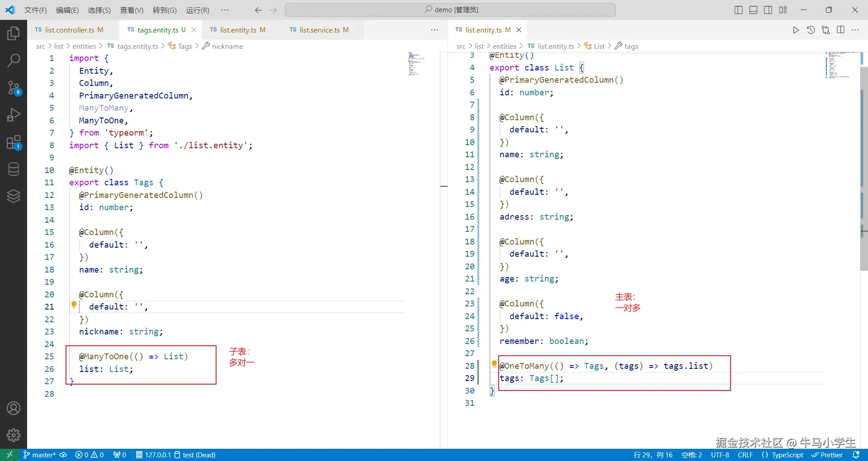Screen dimensions: 868x461
Task: Open the stacked layers icon view
Action: [14, 196]
